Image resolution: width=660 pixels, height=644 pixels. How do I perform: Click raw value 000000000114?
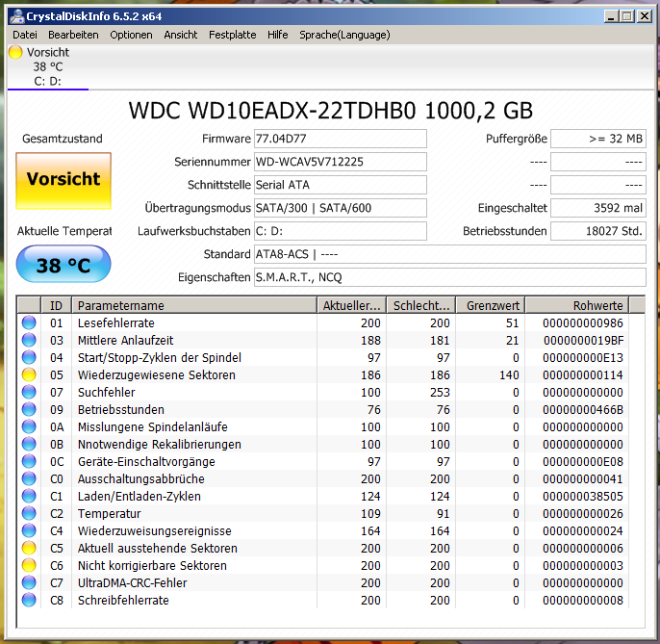pyautogui.click(x=583, y=374)
